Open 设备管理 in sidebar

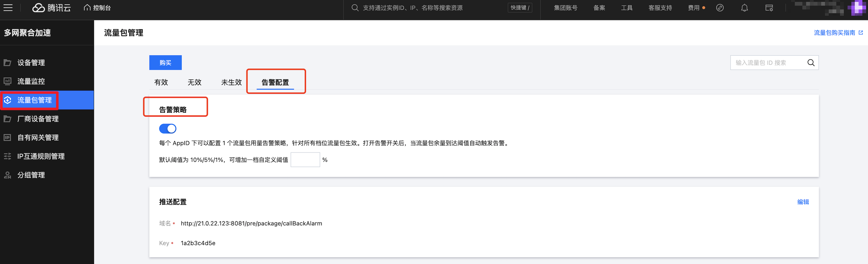coord(47,63)
